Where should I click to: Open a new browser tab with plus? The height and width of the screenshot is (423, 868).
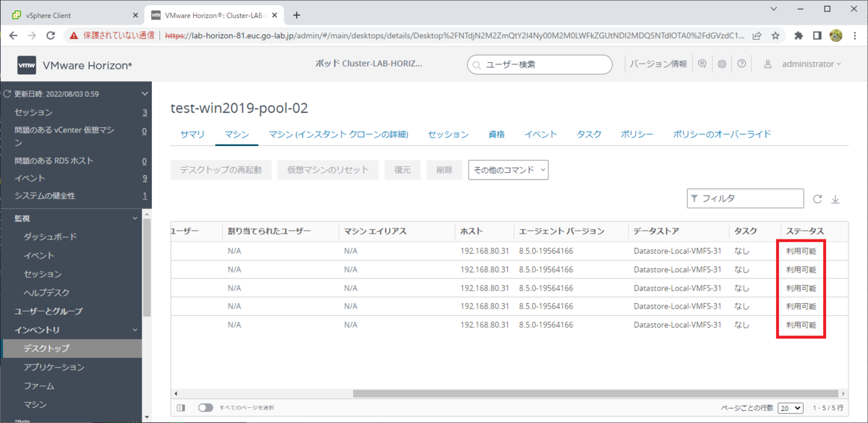297,15
